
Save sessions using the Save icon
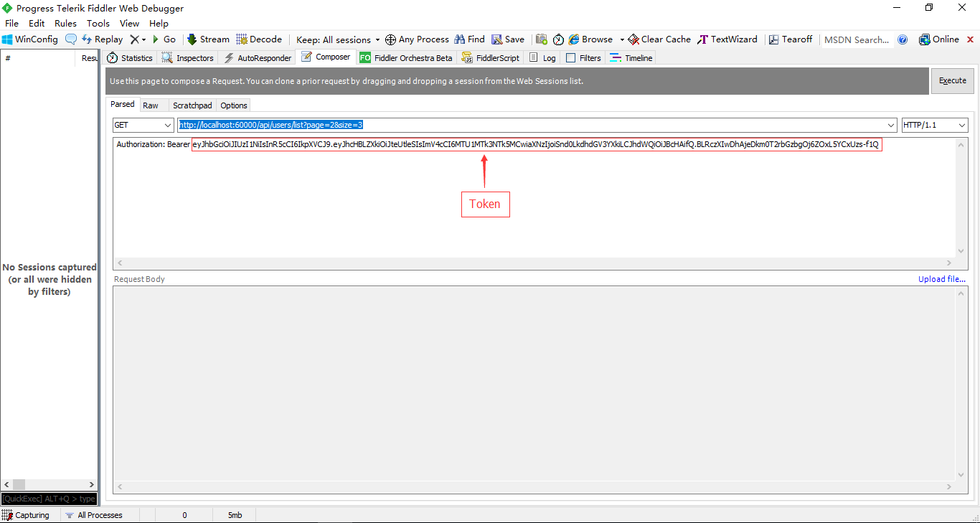(508, 39)
